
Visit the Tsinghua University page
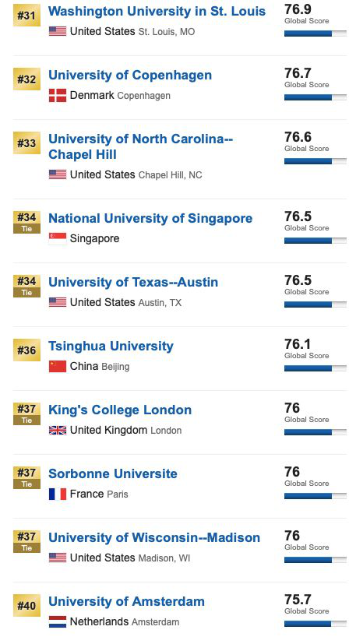pos(111,346)
